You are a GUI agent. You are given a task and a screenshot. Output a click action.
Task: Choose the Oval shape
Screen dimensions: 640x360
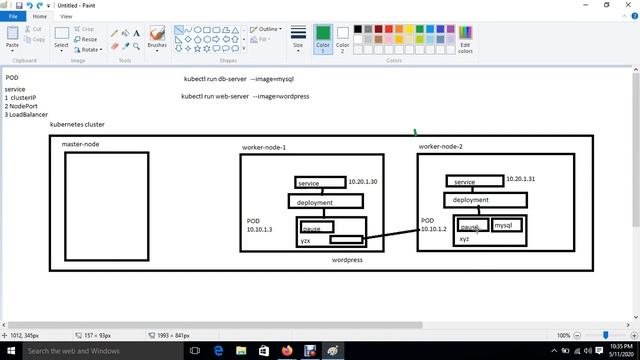198,30
